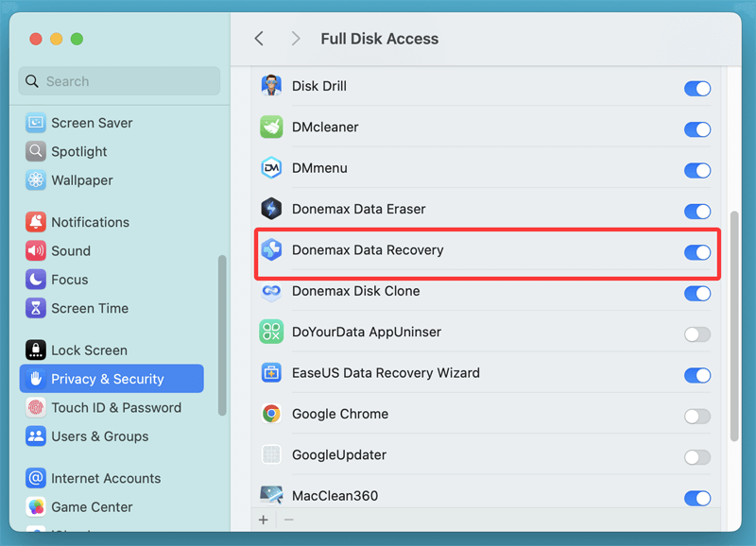Click the Donemax Disk Clone icon
This screenshot has height=546, width=756.
271,291
